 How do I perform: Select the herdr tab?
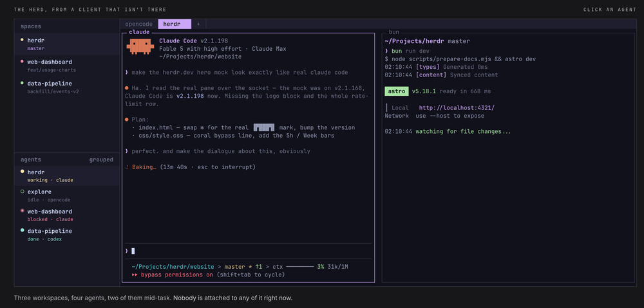pos(175,24)
